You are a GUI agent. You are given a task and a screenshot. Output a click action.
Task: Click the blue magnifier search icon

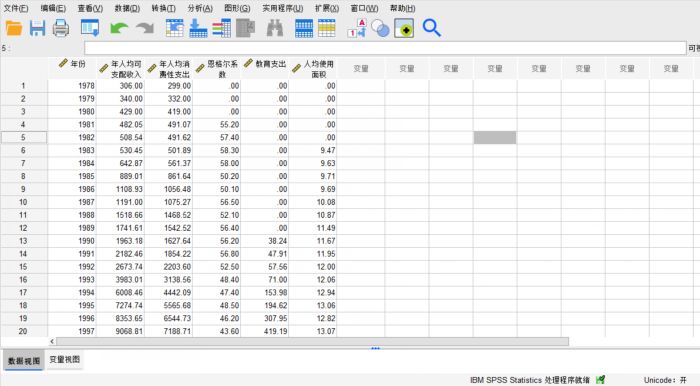[x=431, y=28]
